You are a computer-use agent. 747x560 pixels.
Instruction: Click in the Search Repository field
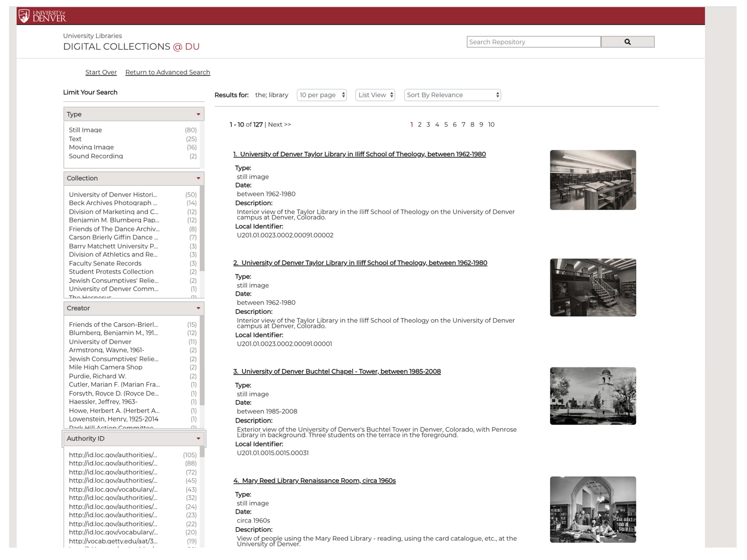pos(534,42)
